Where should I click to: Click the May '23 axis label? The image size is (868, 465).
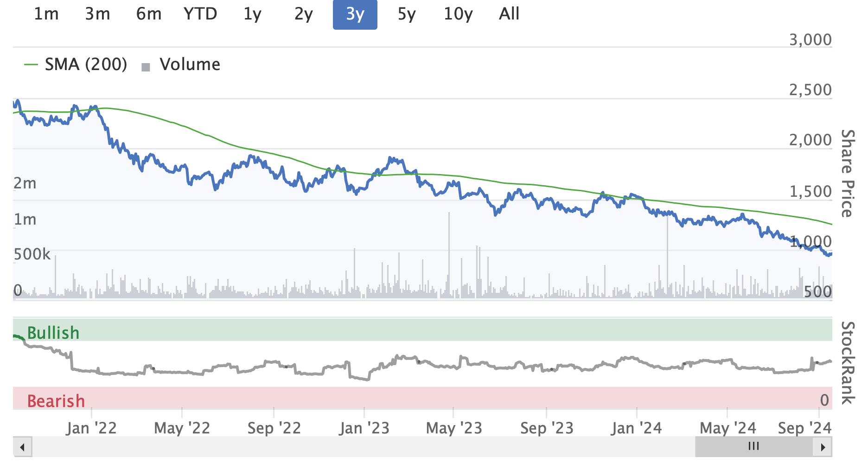click(454, 428)
